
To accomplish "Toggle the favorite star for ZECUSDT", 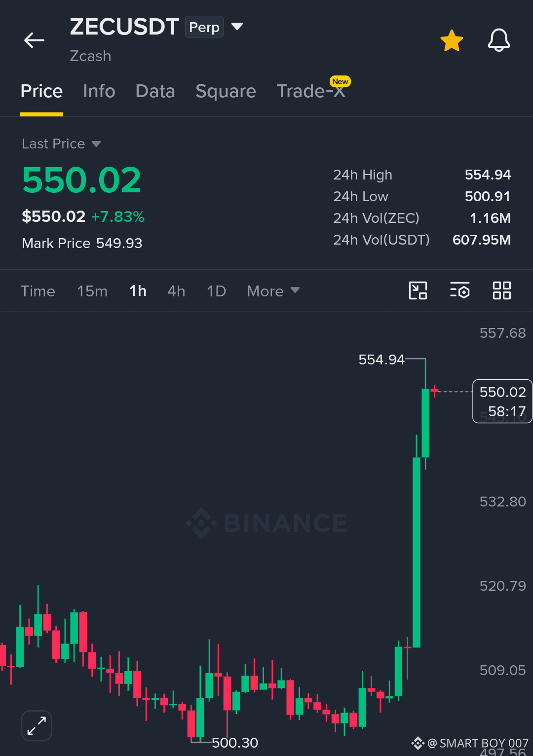I will [452, 40].
